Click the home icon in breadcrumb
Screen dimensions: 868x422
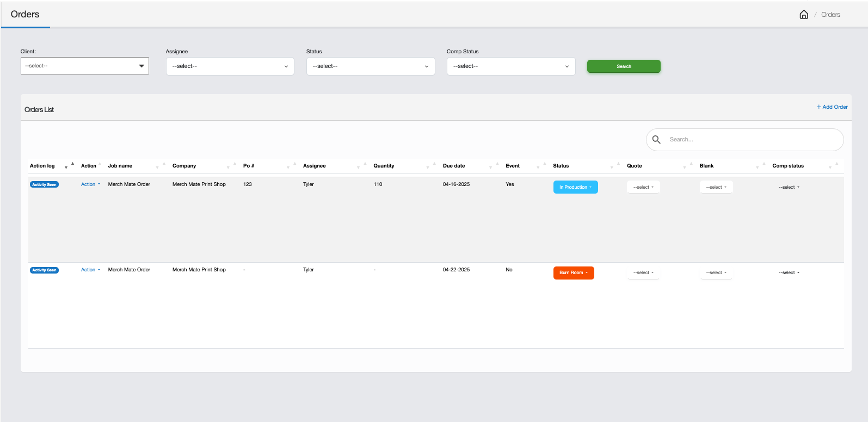click(x=803, y=15)
